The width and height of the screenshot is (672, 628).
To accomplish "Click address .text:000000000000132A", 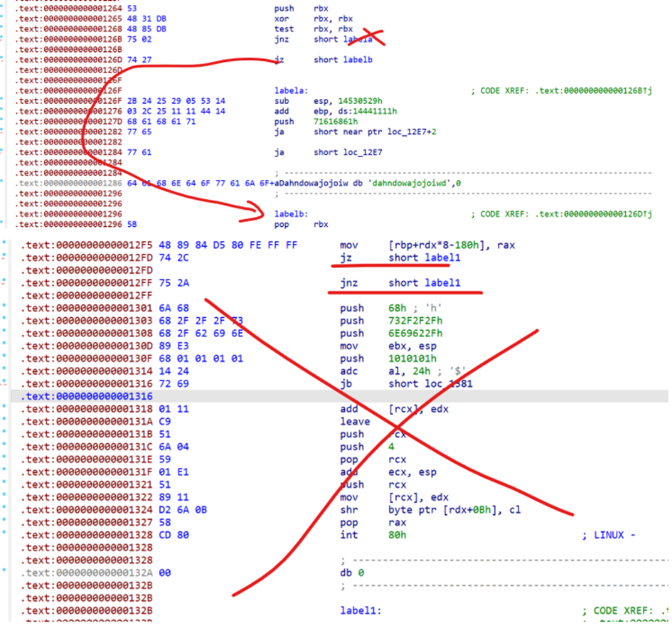I will click(87, 573).
